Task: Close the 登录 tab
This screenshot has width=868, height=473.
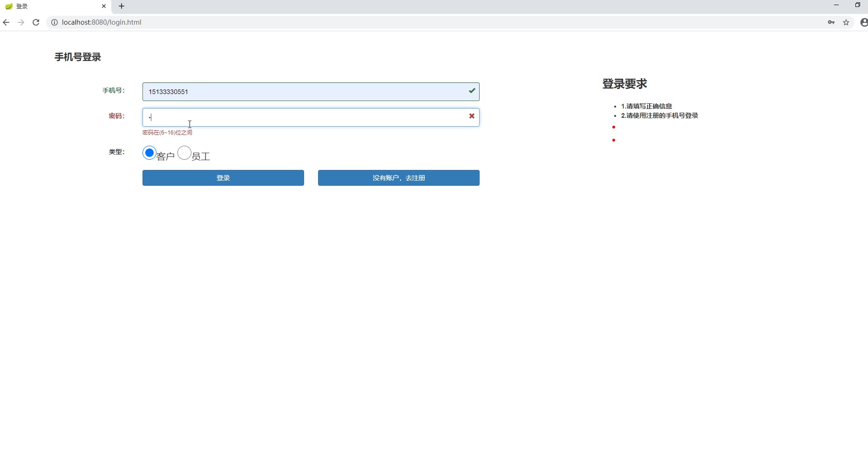Action: [104, 6]
